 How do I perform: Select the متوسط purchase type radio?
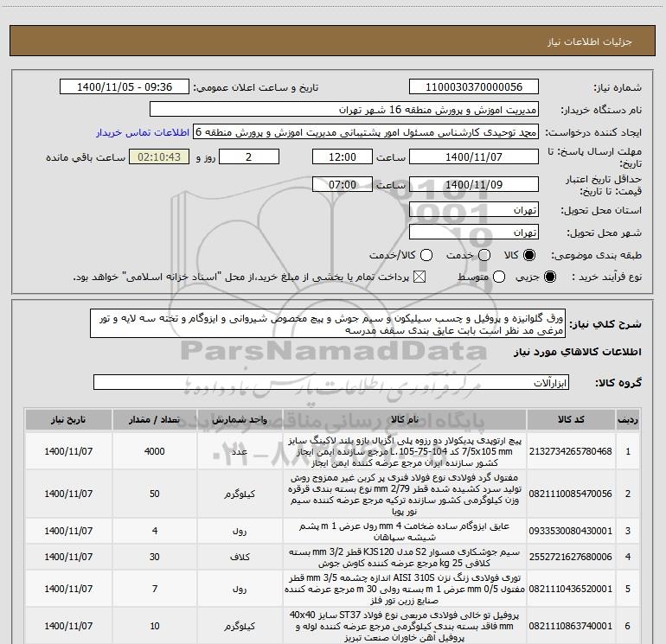click(x=499, y=277)
